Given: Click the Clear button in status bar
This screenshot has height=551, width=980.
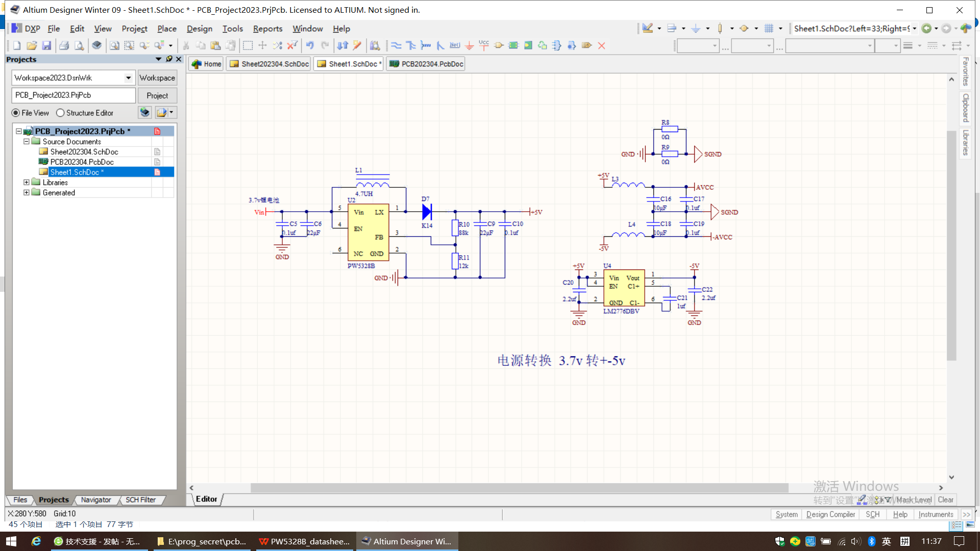Looking at the screenshot, I should point(945,499).
